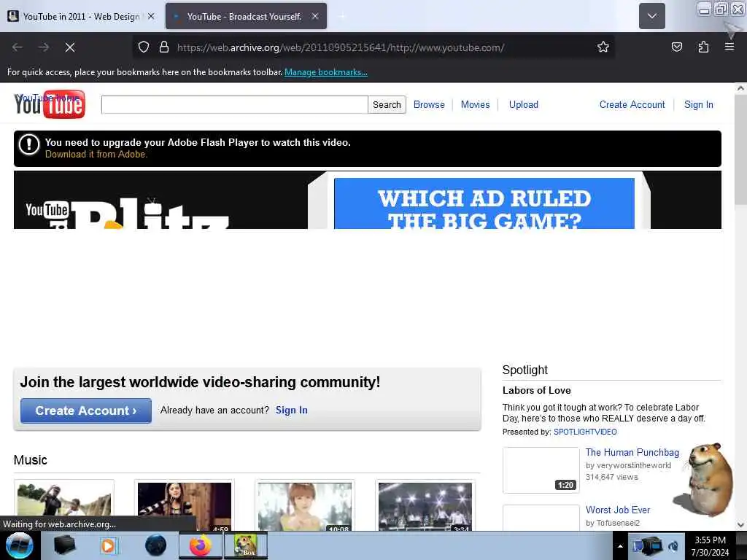The width and height of the screenshot is (747, 560).
Task: Open the Pocket save icon
Action: coord(676,47)
